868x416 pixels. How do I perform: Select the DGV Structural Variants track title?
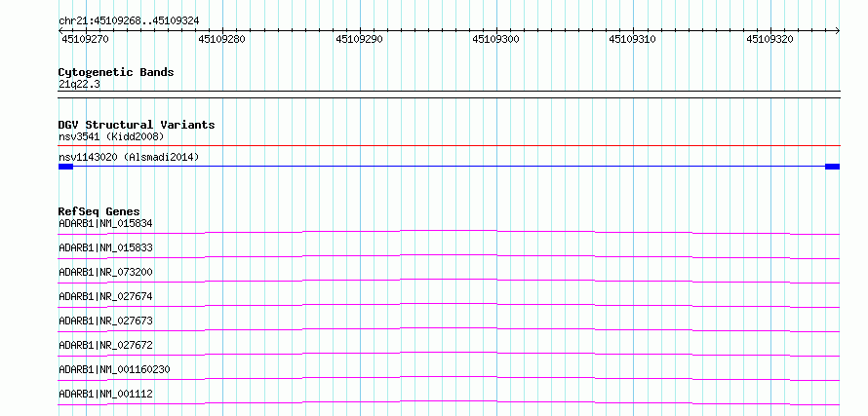pyautogui.click(x=137, y=125)
